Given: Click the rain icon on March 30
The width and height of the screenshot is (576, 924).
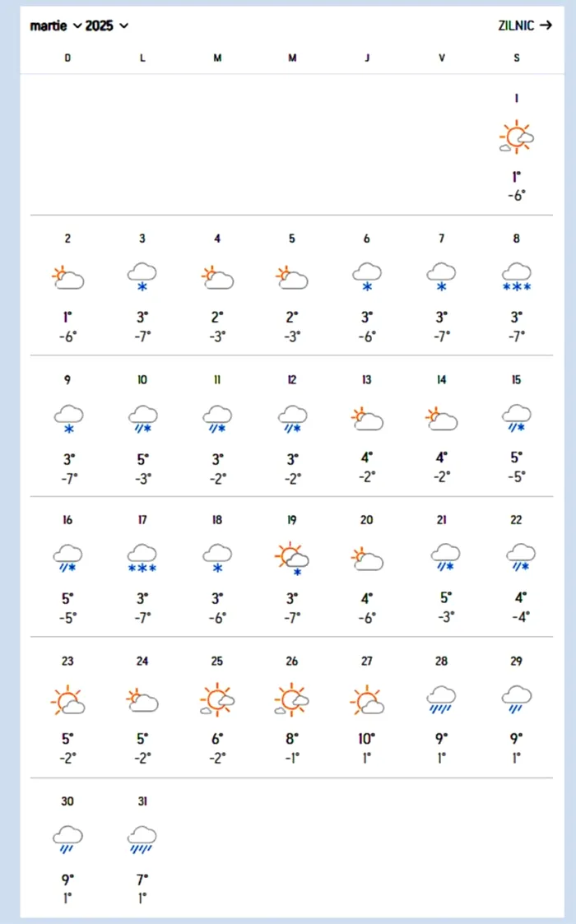Looking at the screenshot, I should [67, 840].
